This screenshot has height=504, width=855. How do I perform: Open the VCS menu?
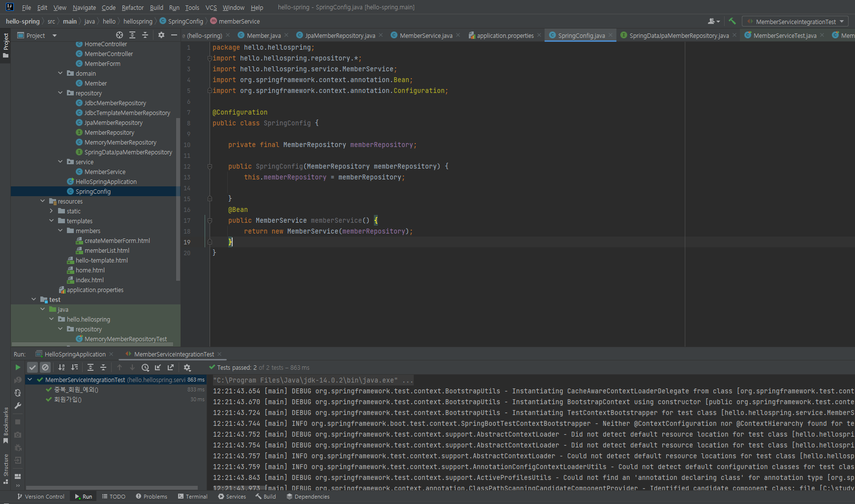tap(211, 7)
